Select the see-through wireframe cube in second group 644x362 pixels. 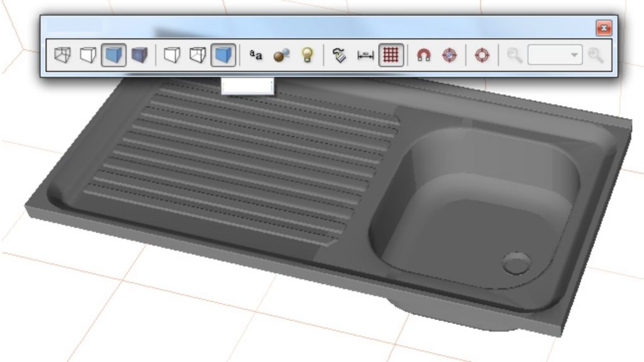(x=197, y=55)
